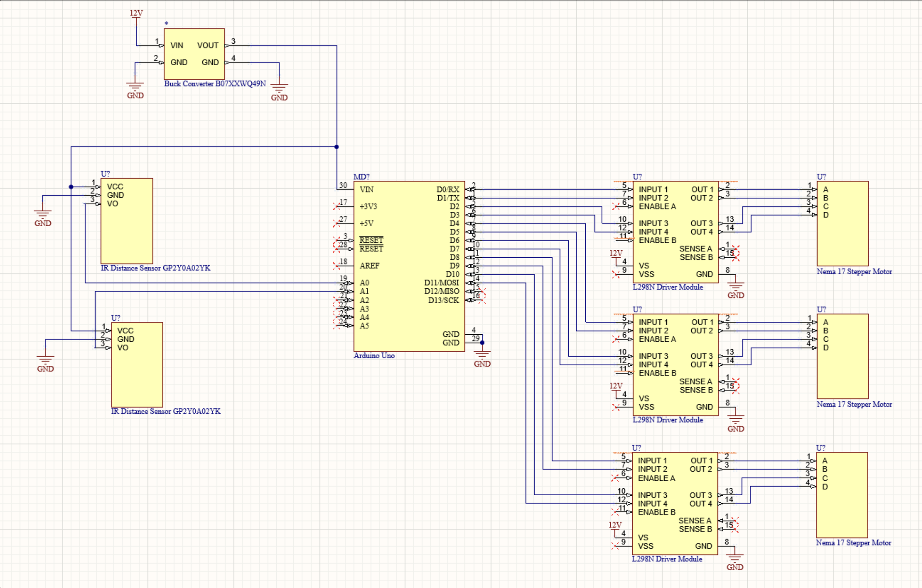Click the +5V pin on the Arduino

pos(366,224)
